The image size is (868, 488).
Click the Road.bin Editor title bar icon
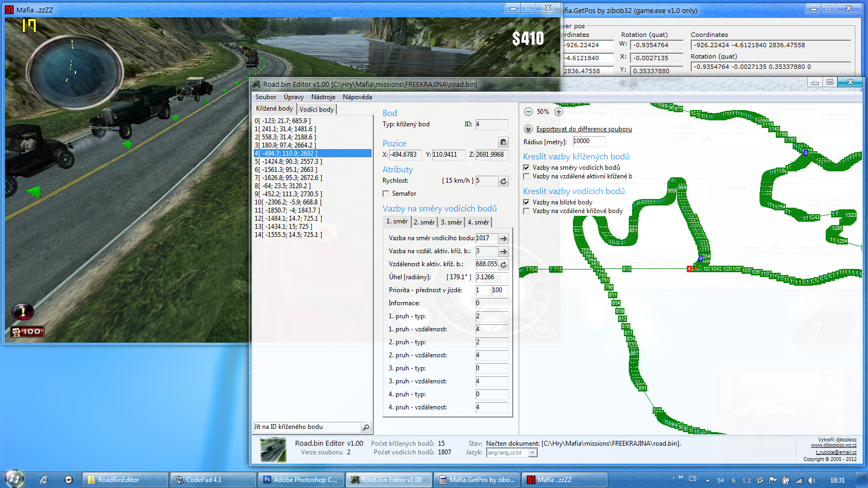(256, 84)
